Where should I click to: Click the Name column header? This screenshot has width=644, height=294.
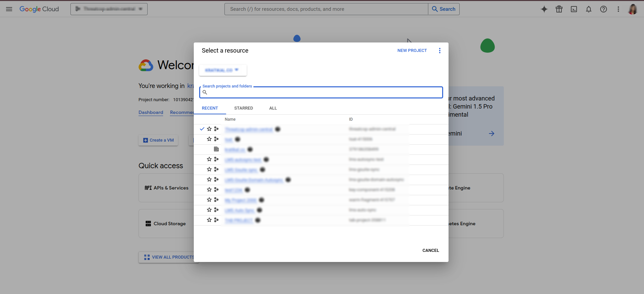pos(230,119)
